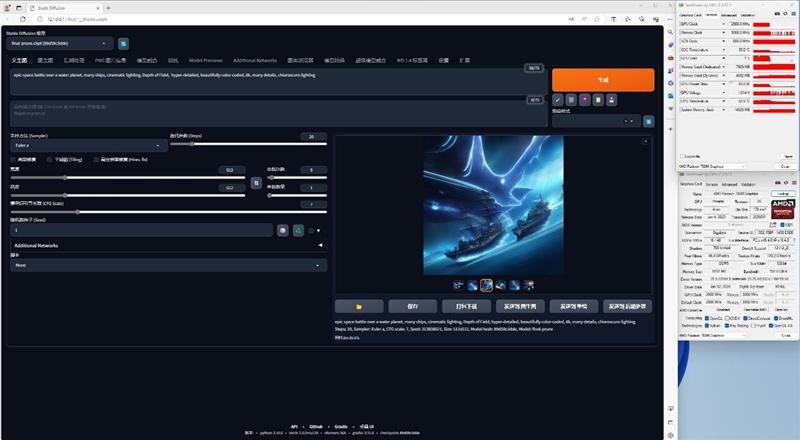Image resolution: width=800 pixels, height=440 pixels.
Task: Open the Euler a sampler dropdown
Action: (85, 145)
